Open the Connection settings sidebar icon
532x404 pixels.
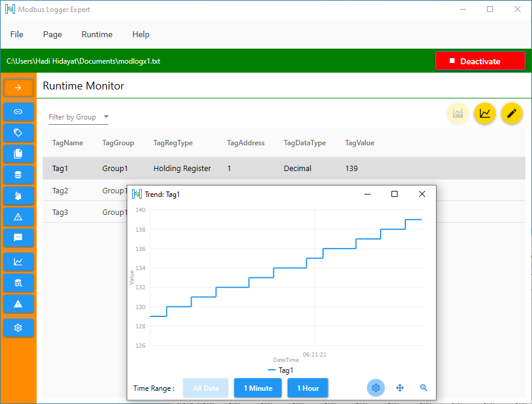(19, 112)
